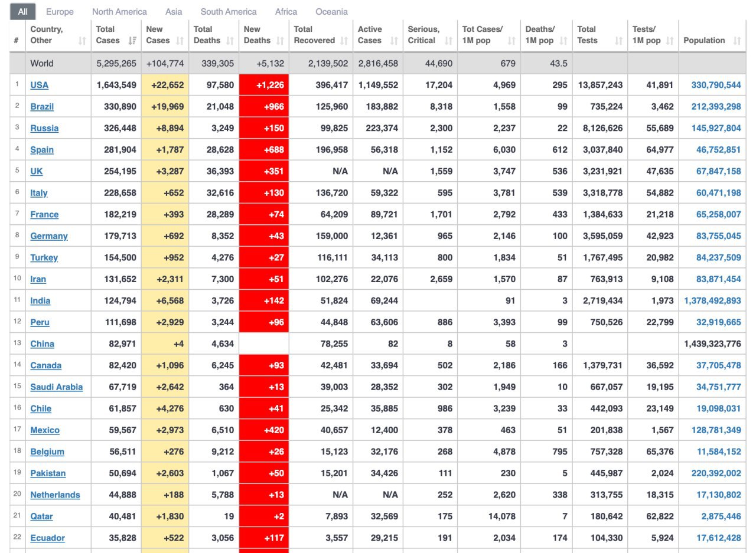
Task: Open the France country link
Action: pos(44,214)
